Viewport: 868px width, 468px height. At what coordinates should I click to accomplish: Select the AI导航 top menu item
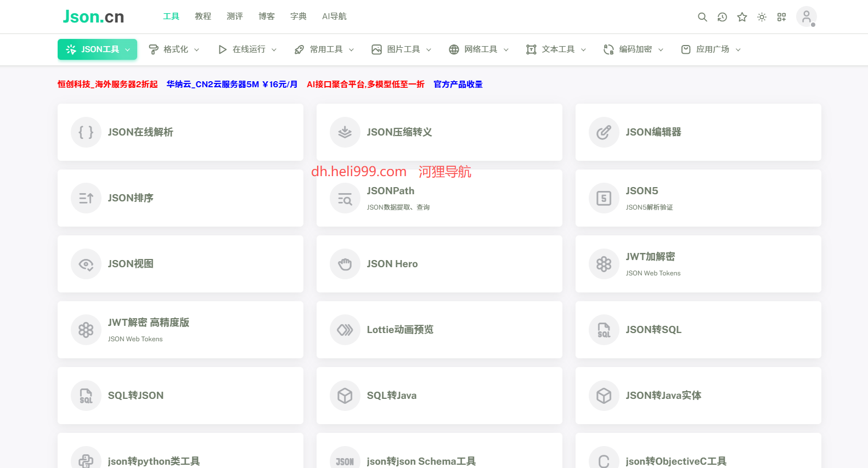tap(334, 16)
